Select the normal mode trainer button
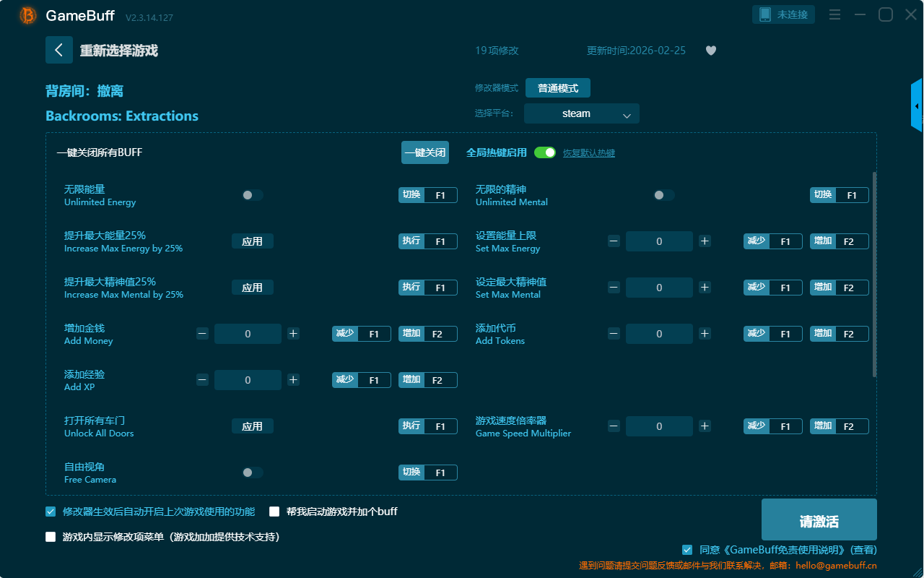 point(557,88)
